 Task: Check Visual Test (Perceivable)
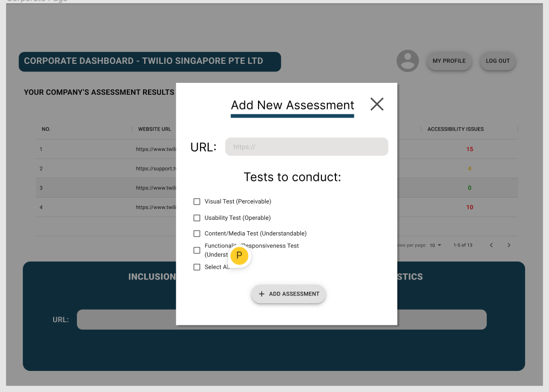[197, 202]
